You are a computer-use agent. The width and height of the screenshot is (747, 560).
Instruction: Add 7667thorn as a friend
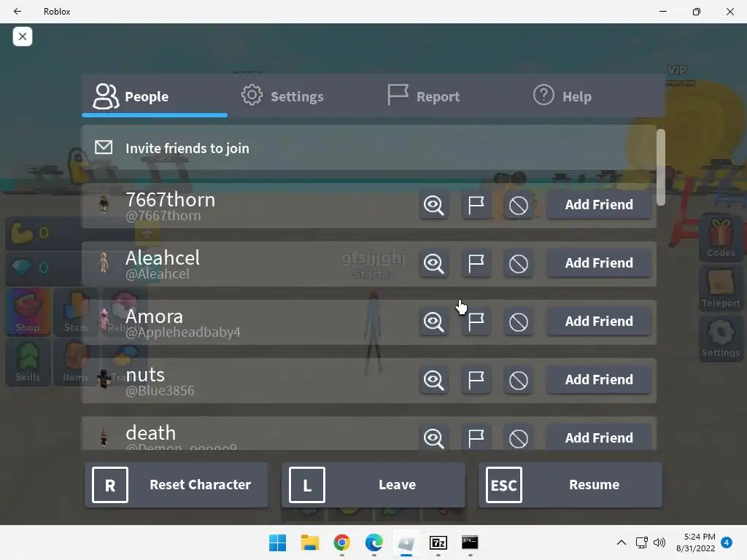[x=599, y=205]
